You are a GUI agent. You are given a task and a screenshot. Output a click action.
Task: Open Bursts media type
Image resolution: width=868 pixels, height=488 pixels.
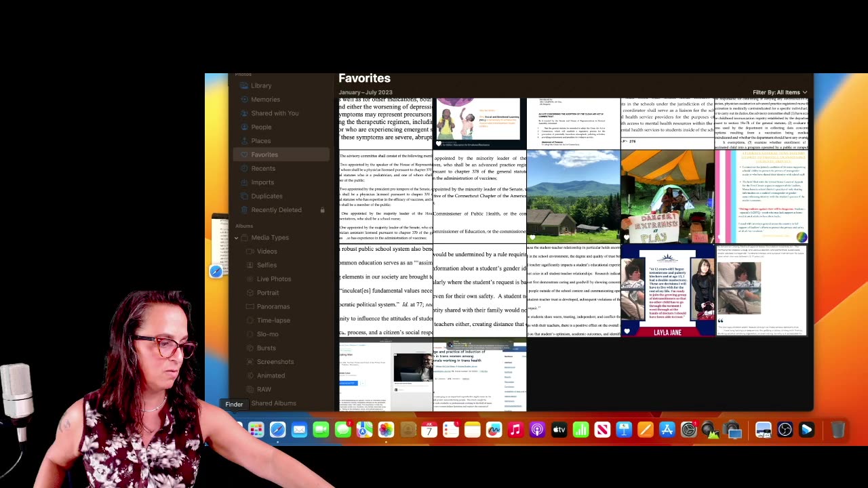point(266,348)
